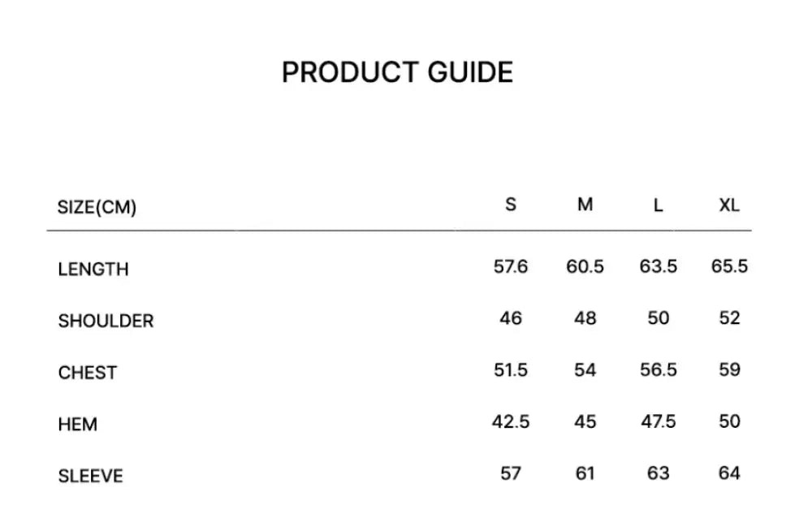Click the 57.6 length value for S
The width and height of the screenshot is (812, 518).
(511, 266)
